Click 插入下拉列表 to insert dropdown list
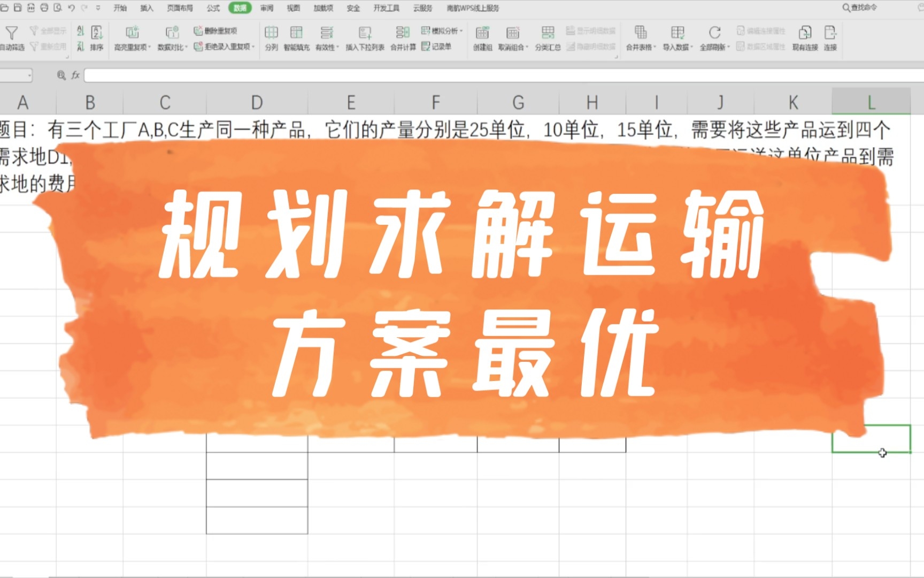The height and width of the screenshot is (578, 924). coord(365,37)
